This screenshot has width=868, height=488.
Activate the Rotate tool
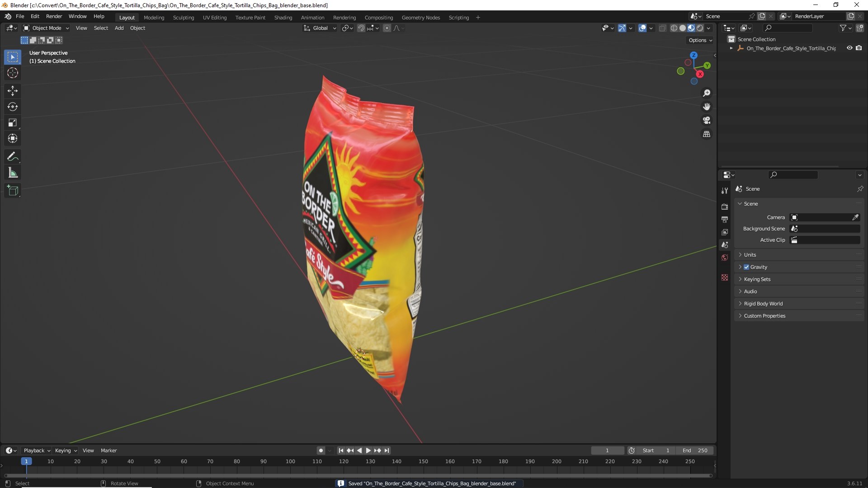13,107
